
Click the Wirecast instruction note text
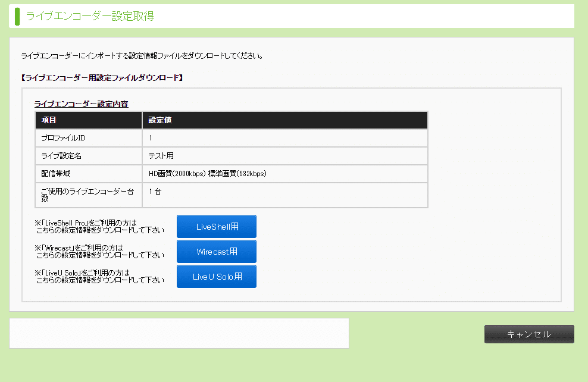click(x=100, y=251)
